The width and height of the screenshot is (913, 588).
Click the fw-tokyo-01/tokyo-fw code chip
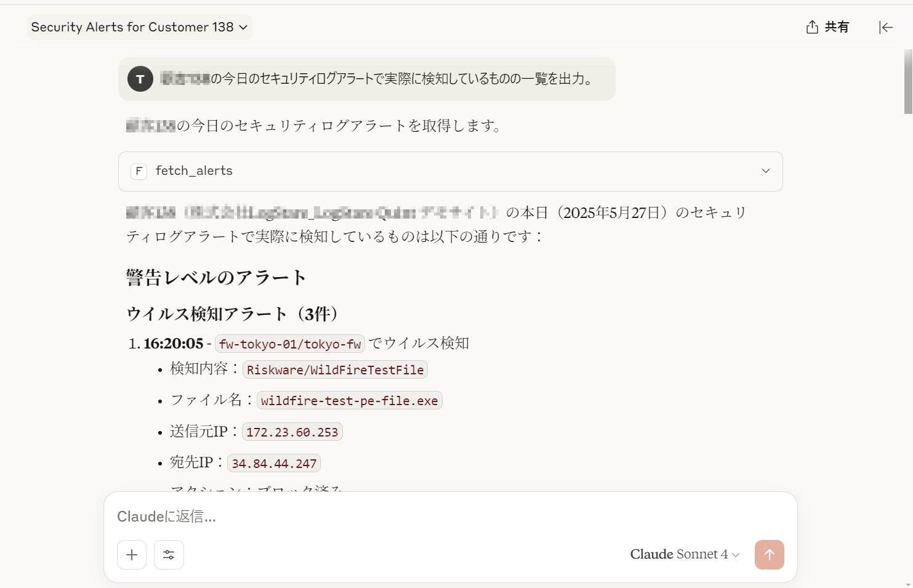click(x=290, y=344)
